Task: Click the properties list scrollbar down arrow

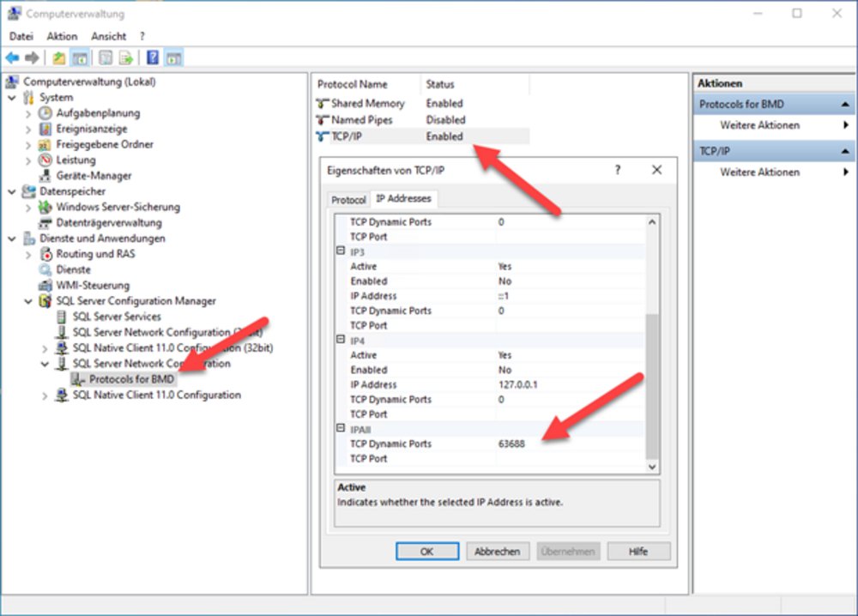Action: coord(652,467)
